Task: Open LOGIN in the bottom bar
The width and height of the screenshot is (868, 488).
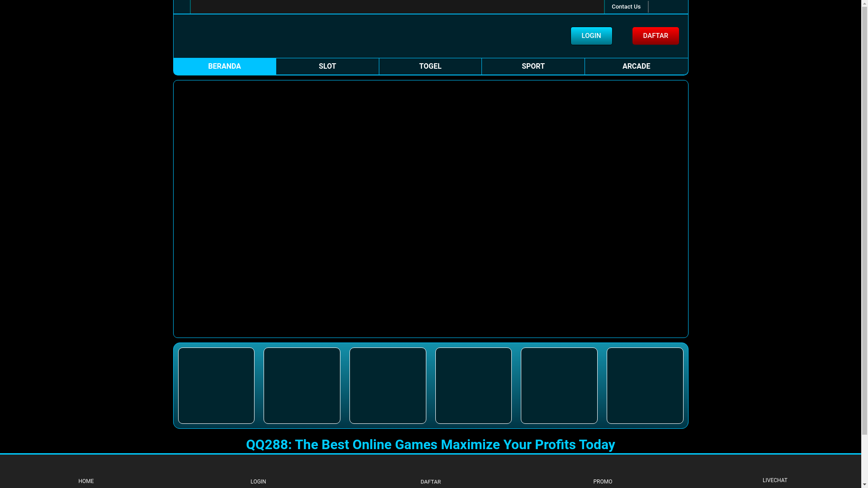Action: pyautogui.click(x=258, y=482)
